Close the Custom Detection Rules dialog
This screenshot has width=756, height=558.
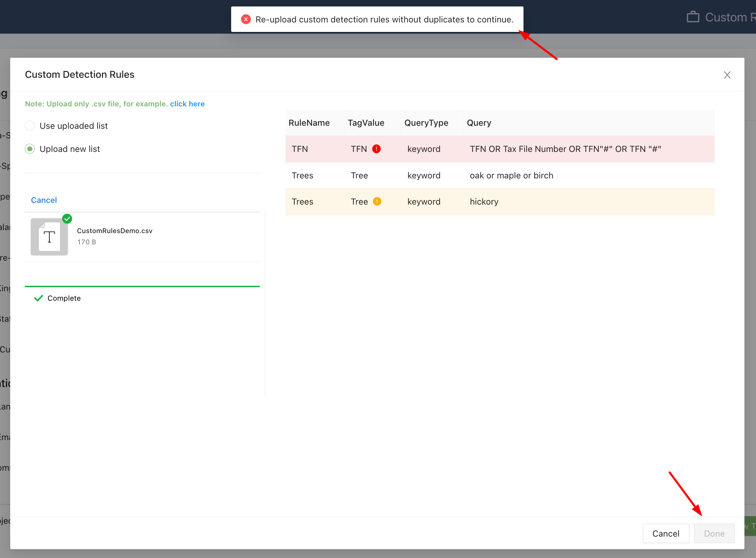tap(727, 75)
